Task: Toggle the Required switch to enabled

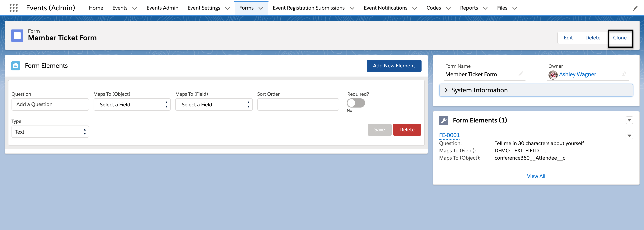Action: point(354,103)
